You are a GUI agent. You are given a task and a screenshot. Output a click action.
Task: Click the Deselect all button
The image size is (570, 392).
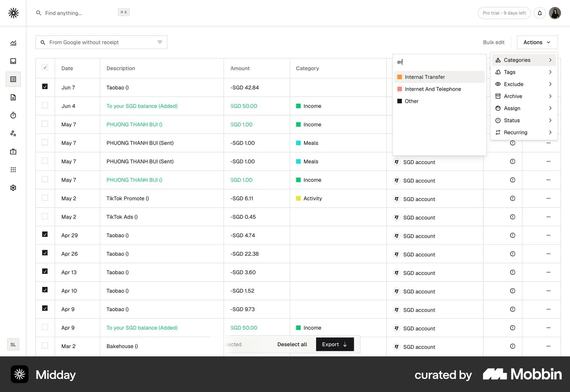click(292, 344)
